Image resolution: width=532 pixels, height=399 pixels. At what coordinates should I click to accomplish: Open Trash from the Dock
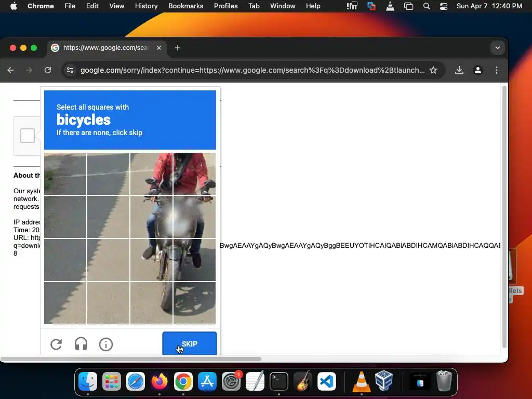tap(444, 381)
